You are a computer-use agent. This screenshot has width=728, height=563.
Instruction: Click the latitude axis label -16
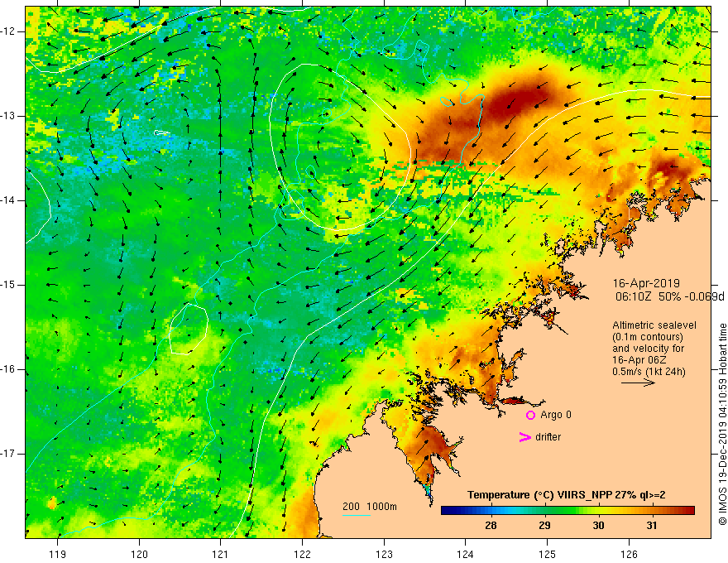(9, 369)
